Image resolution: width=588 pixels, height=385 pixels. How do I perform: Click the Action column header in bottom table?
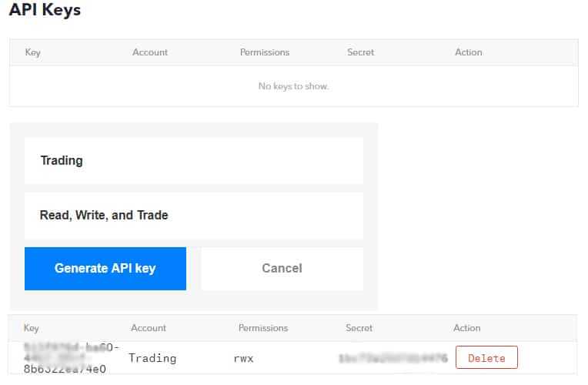tap(467, 328)
